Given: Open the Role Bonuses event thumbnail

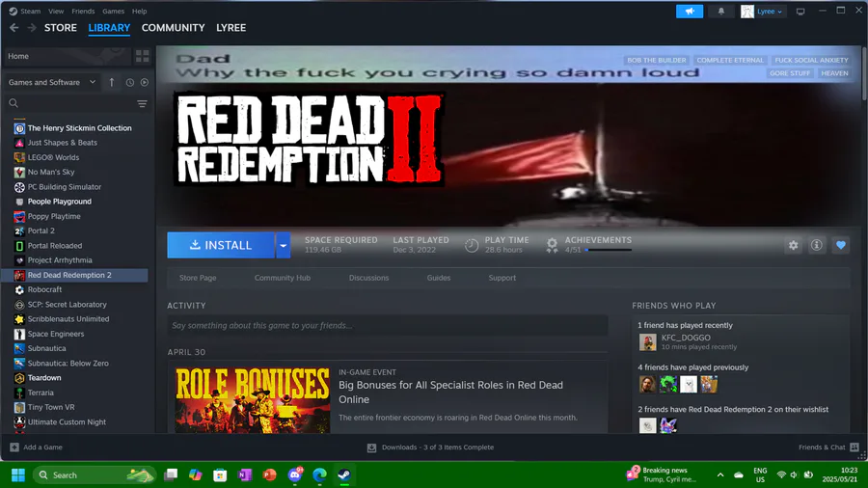Looking at the screenshot, I should (253, 399).
